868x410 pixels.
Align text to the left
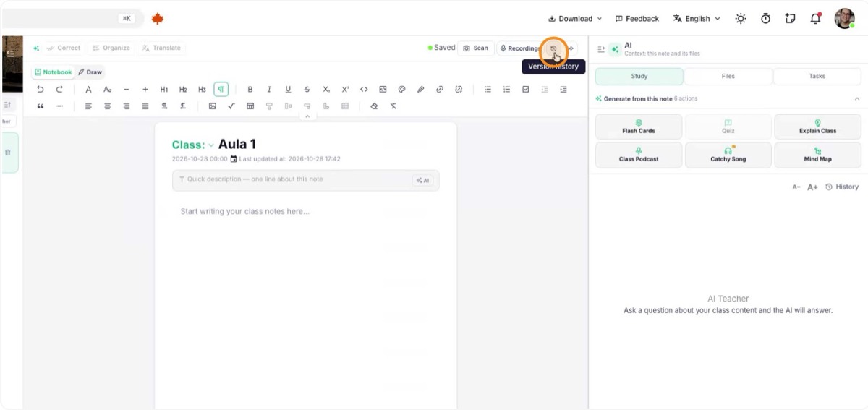coord(88,106)
